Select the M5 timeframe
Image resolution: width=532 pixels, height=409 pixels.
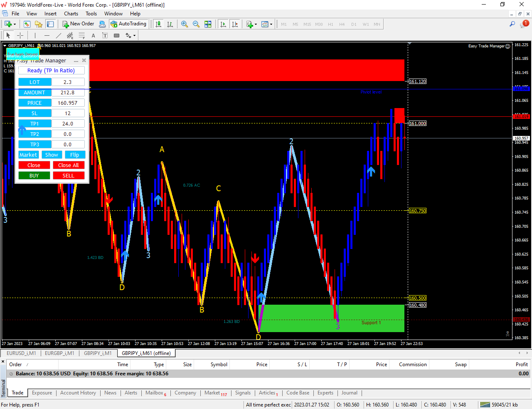pos(296,24)
